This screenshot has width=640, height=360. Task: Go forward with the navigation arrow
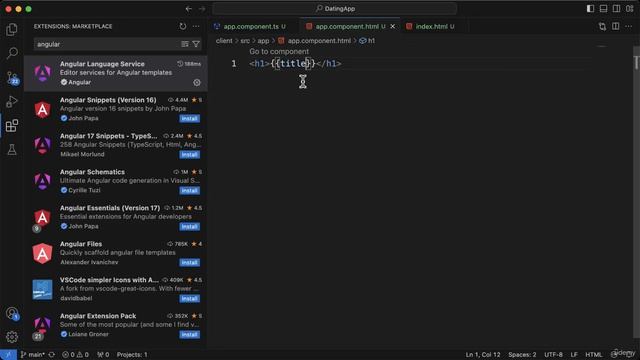tap(202, 9)
